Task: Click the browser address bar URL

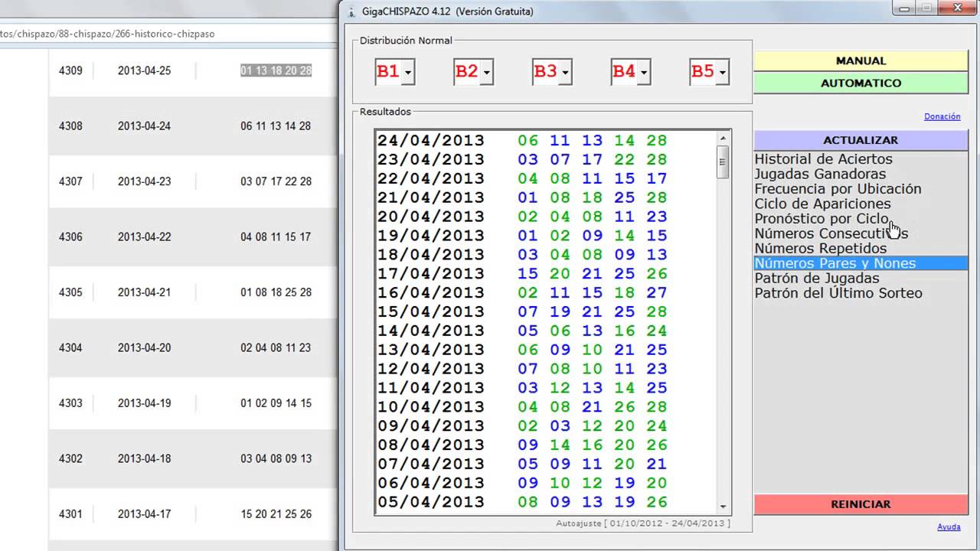Action: tap(107, 34)
